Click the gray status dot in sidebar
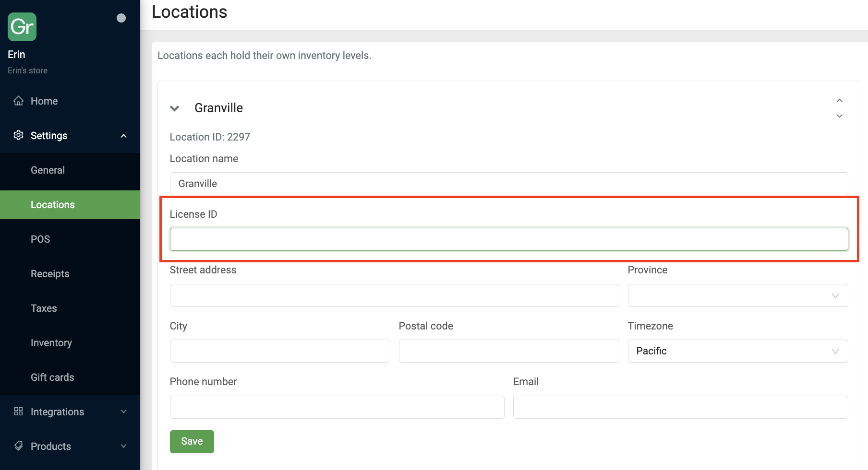This screenshot has height=470, width=868. tap(121, 18)
